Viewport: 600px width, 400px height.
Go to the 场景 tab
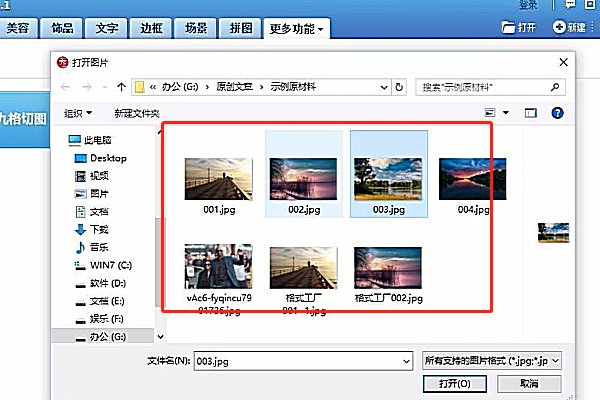pos(196,28)
